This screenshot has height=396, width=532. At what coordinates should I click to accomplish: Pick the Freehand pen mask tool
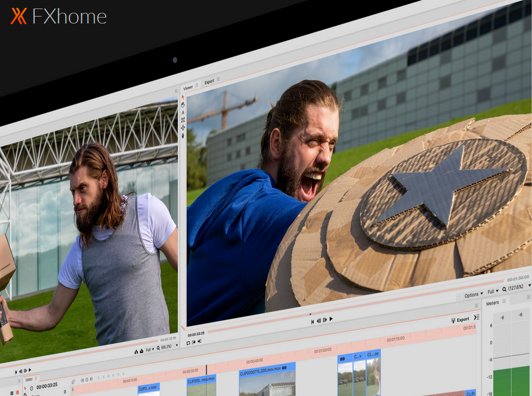click(x=183, y=136)
